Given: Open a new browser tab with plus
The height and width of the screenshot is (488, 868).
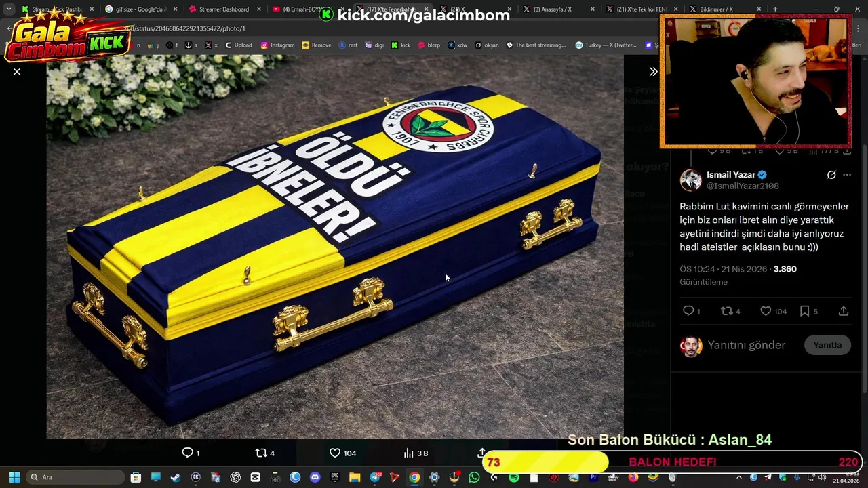Looking at the screenshot, I should click(x=775, y=9).
